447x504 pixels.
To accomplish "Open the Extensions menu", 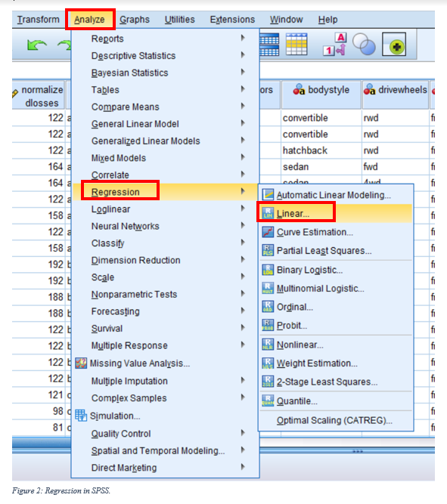I will 232,20.
